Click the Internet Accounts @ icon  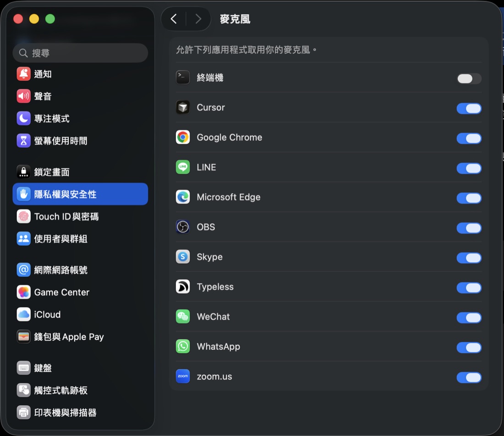[x=23, y=270]
